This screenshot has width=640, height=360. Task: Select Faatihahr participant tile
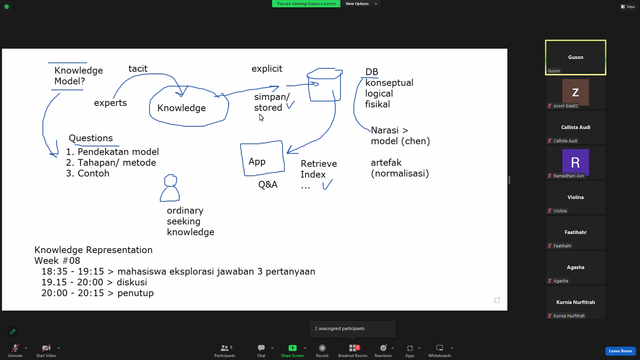[x=576, y=233]
